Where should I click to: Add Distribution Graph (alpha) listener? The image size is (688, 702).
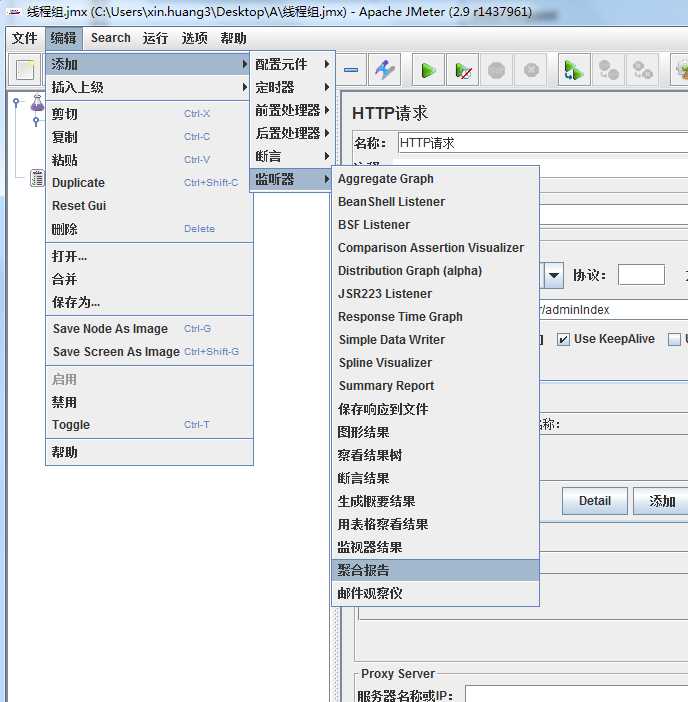tap(435, 271)
